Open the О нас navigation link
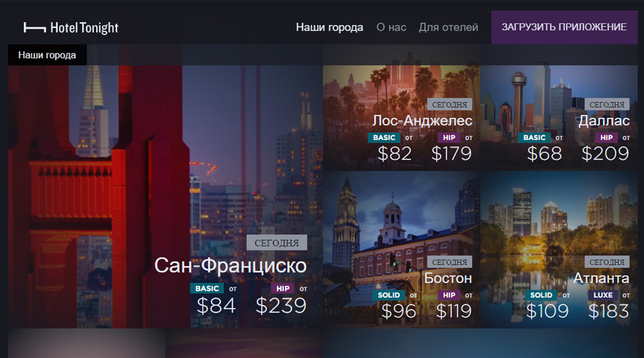This screenshot has height=358, width=644. (x=391, y=27)
